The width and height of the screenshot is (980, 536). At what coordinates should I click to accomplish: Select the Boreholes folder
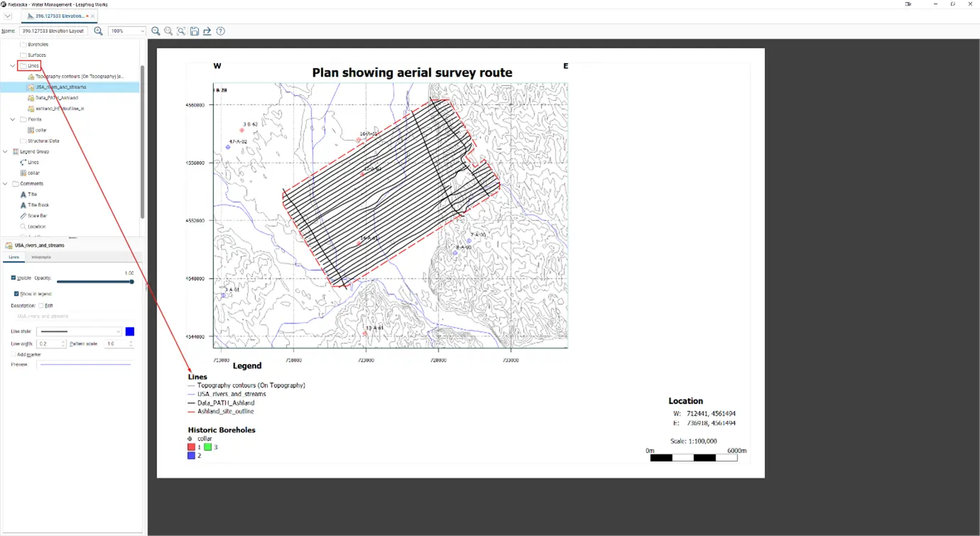click(x=34, y=44)
